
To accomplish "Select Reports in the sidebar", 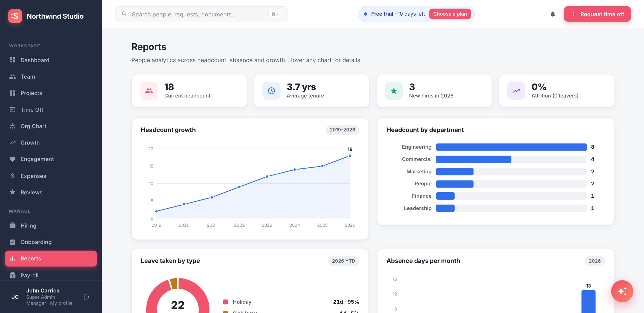I will pos(51,259).
